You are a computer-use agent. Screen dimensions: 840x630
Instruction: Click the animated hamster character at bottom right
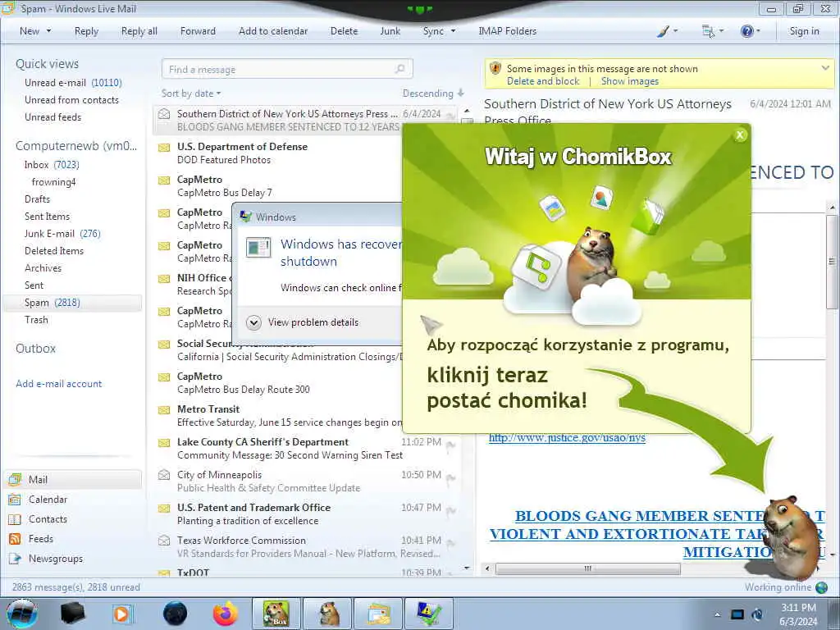tap(792, 537)
